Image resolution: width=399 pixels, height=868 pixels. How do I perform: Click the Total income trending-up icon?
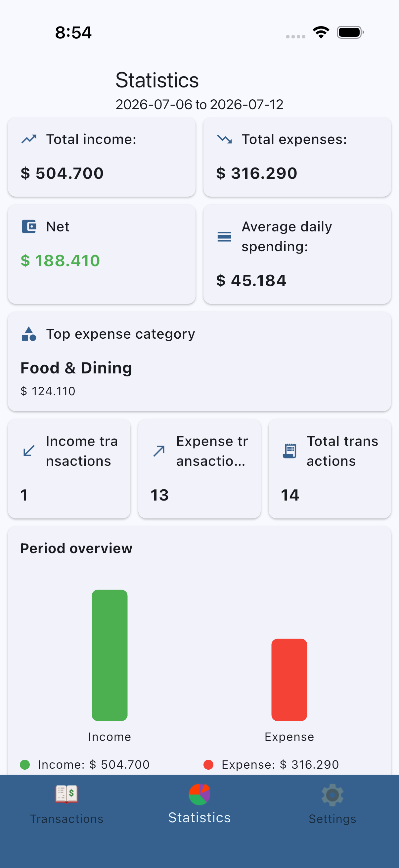tap(29, 139)
